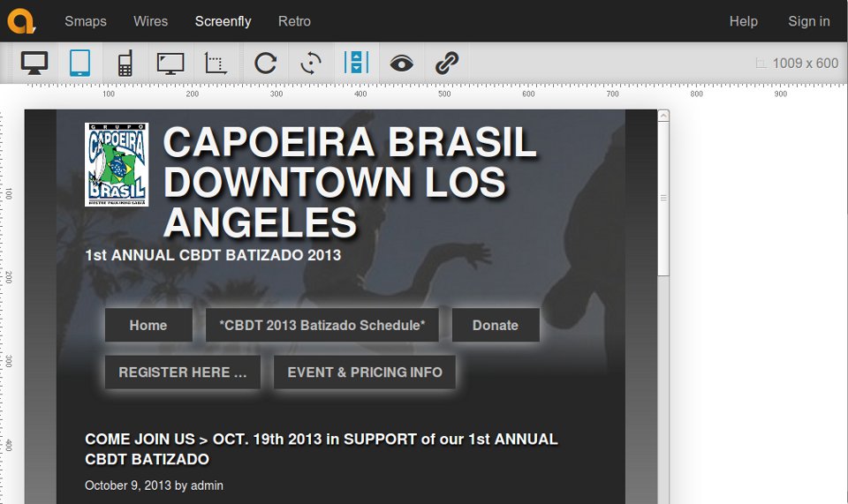Open EVENT & PRICING INFO page
Viewport: 848px width, 504px height.
[x=365, y=372]
